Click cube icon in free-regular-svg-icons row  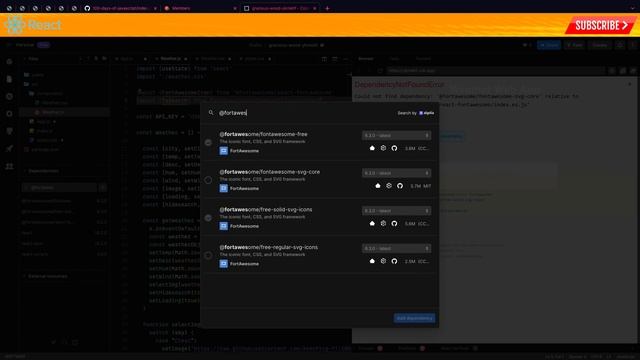[x=383, y=261]
